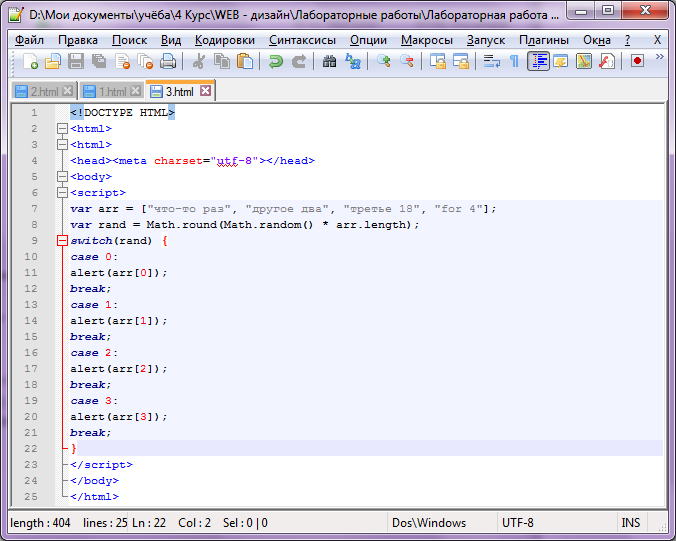Click the Zoom in toolbar icon

(x=384, y=62)
